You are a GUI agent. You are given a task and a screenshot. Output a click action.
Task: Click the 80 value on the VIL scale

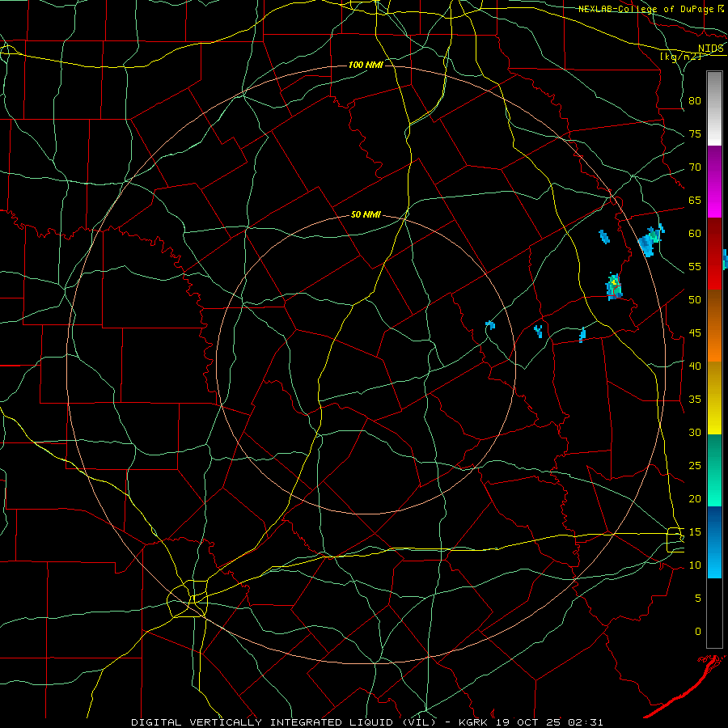coord(695,101)
